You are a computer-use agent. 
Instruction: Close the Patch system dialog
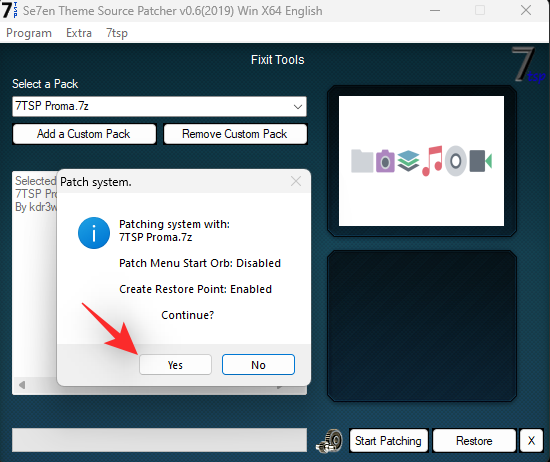coord(296,181)
